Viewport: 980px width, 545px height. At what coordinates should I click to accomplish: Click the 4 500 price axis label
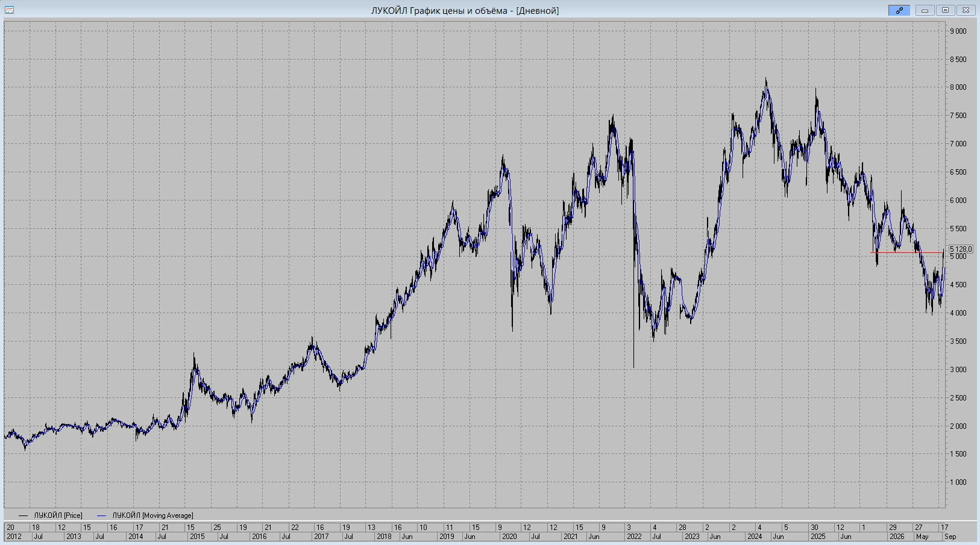(958, 285)
